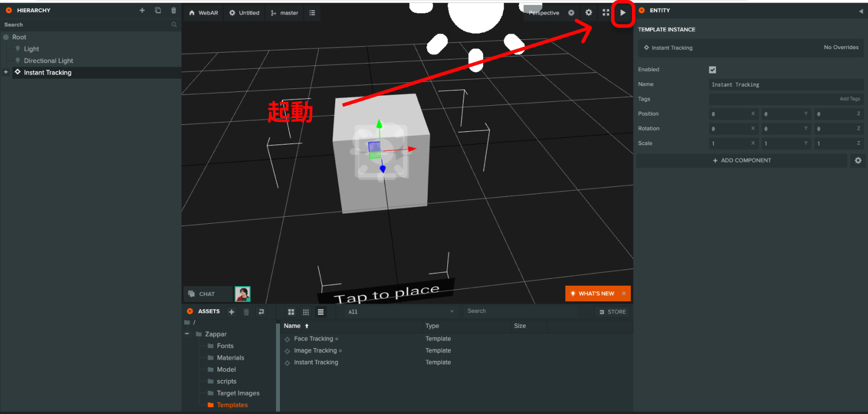Open viewport settings gear in toolbar
868x414 pixels.
pos(589,13)
